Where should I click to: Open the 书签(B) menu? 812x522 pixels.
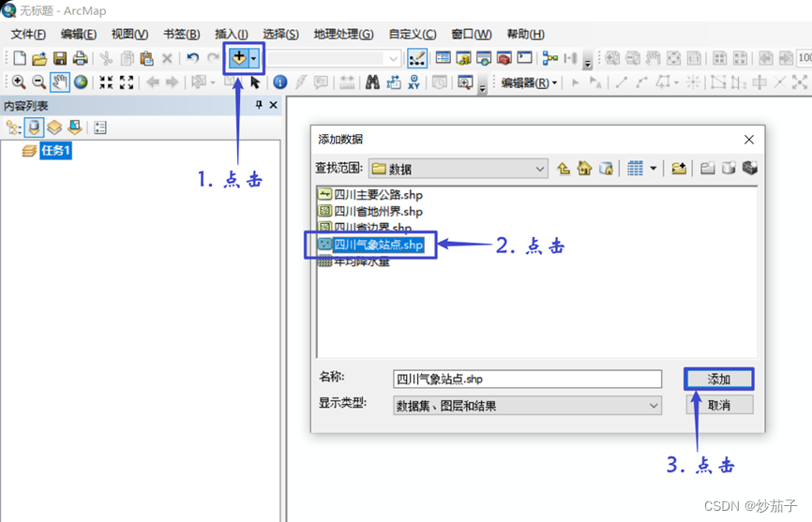182,34
